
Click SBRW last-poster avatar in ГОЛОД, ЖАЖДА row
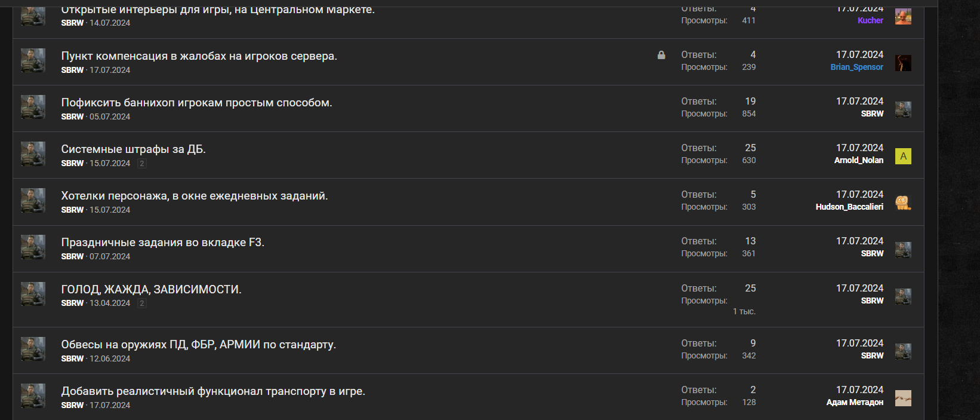coord(903,296)
